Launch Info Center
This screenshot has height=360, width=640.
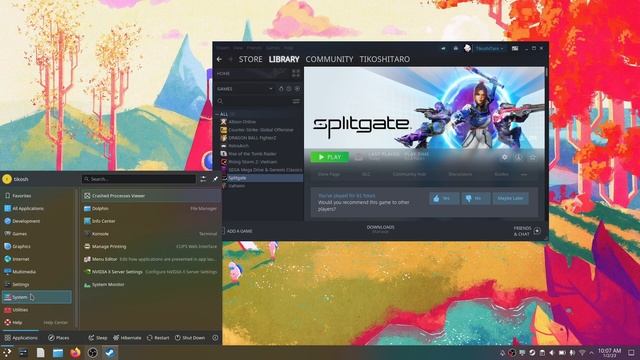(151, 221)
